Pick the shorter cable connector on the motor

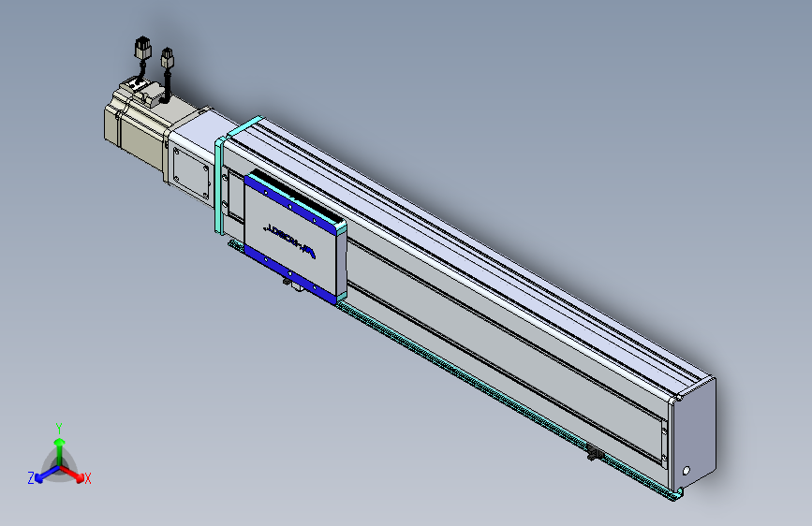pyautogui.click(x=168, y=58)
